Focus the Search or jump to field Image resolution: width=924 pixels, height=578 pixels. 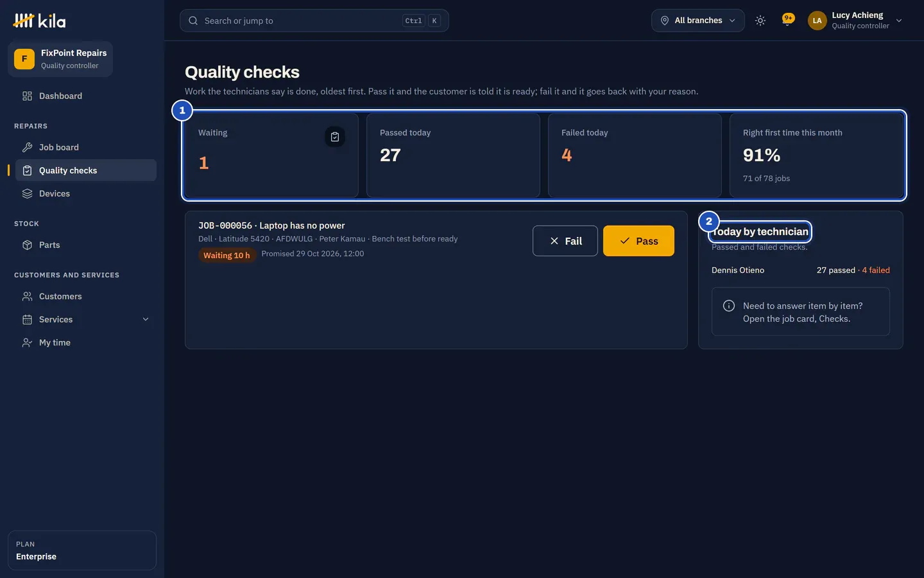click(x=314, y=21)
